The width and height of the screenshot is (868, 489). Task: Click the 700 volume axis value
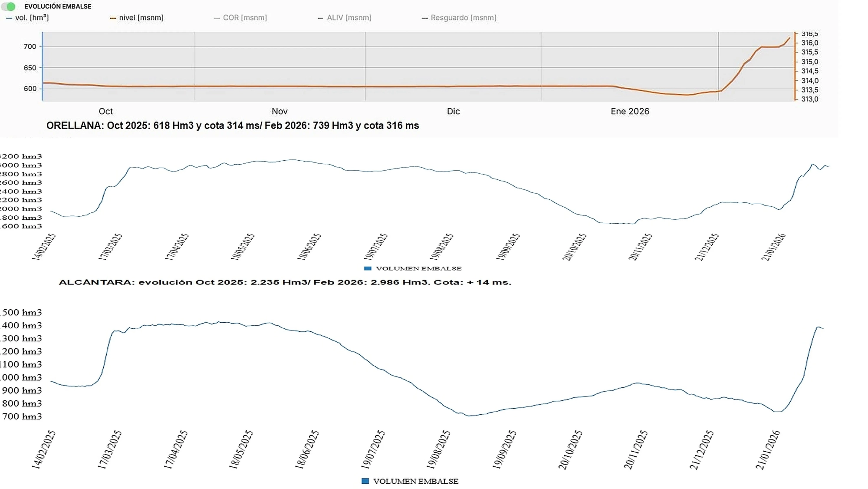click(x=30, y=46)
